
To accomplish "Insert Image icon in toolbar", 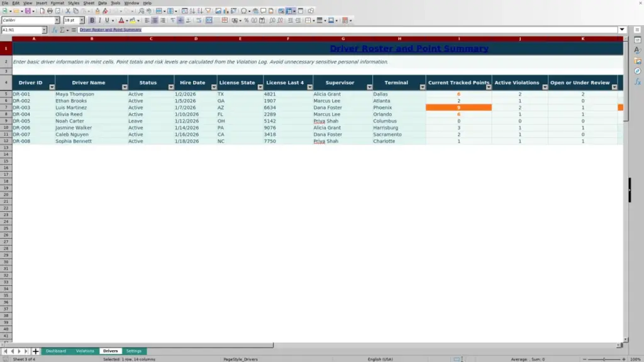I will pos(218,11).
